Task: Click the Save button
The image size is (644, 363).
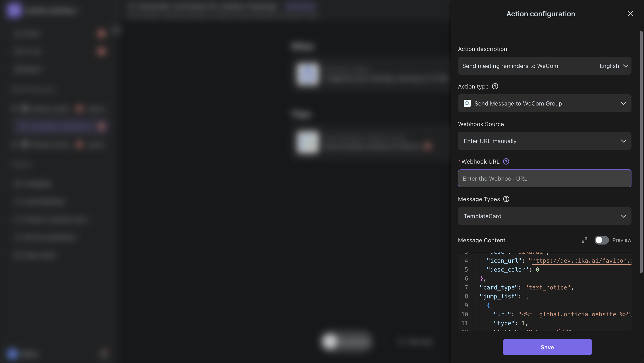Action: (x=547, y=347)
